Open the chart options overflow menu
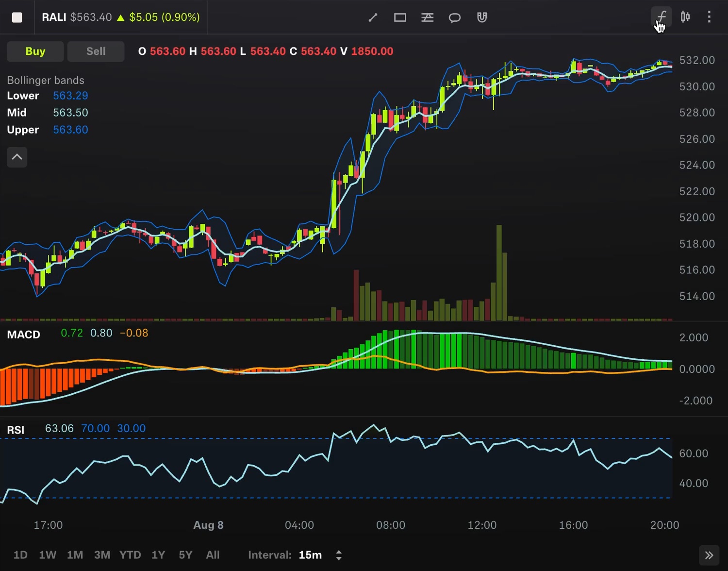The image size is (728, 571). point(709,17)
